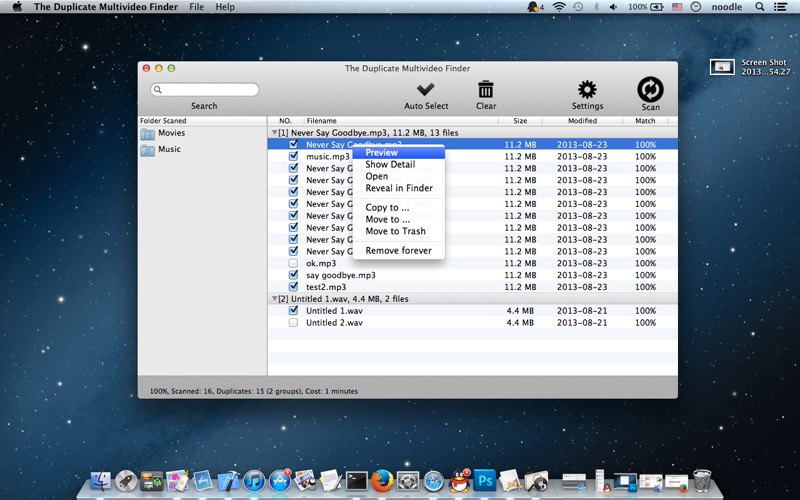The image size is (800, 500).
Task: Check the Untitled 2.wav checkbox
Action: point(293,322)
